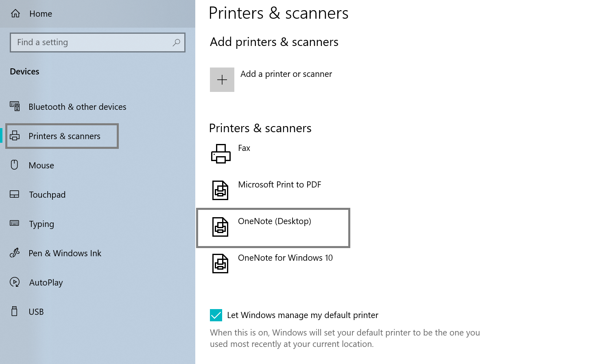Select OneNote for Windows 10 name
The image size is (607, 364).
[285, 258]
